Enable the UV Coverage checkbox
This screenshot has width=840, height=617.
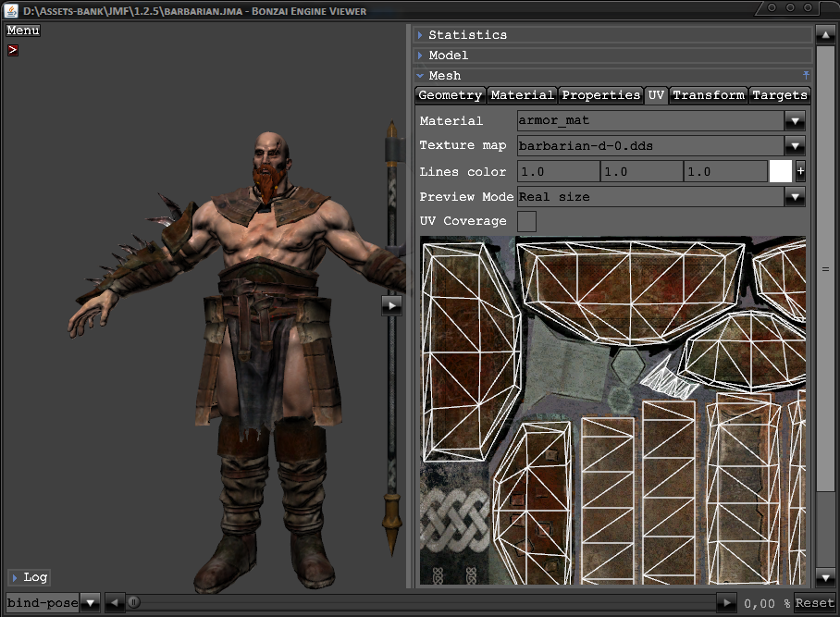point(526,221)
